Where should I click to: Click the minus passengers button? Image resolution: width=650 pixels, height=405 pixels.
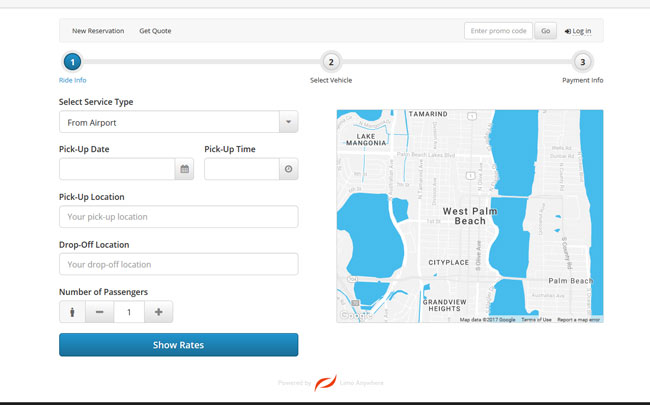[99, 312]
